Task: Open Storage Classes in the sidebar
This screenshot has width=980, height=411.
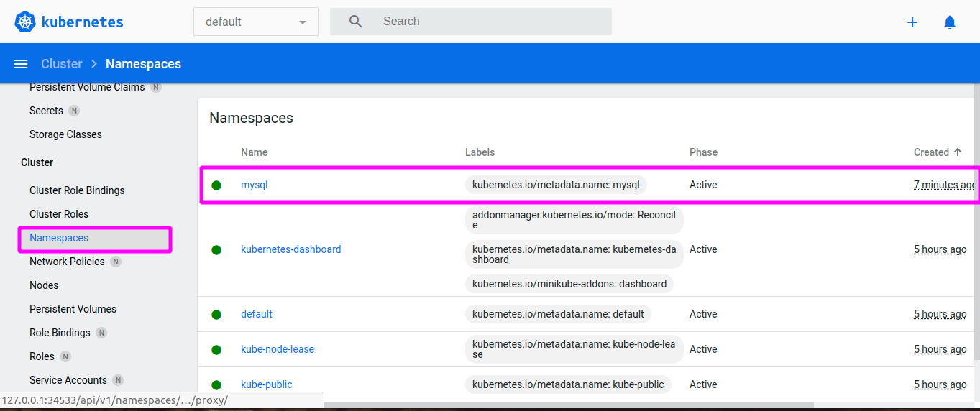Action: coord(65,134)
